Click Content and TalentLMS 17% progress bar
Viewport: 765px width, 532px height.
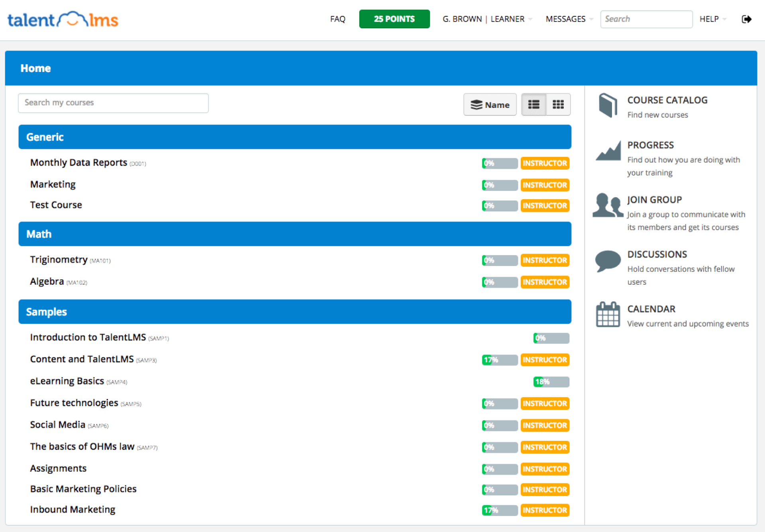500,360
